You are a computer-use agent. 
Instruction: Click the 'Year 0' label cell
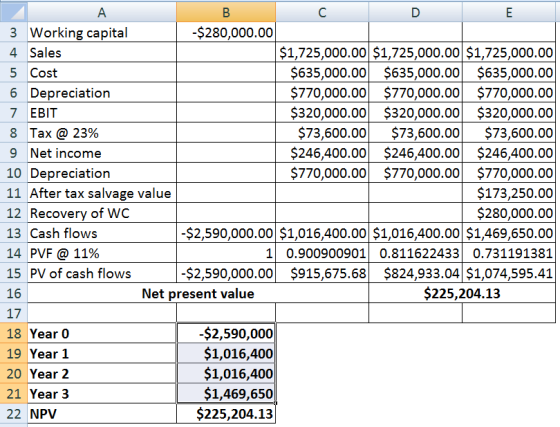102,333
